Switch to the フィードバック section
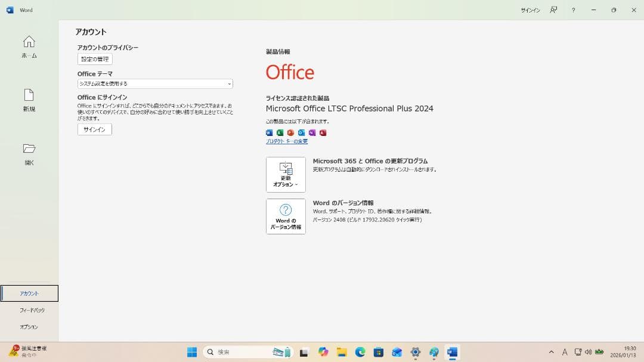Image resolution: width=644 pixels, height=362 pixels. pyautogui.click(x=30, y=310)
